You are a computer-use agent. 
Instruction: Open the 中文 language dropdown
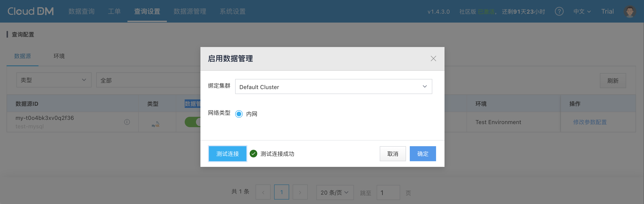[582, 11]
